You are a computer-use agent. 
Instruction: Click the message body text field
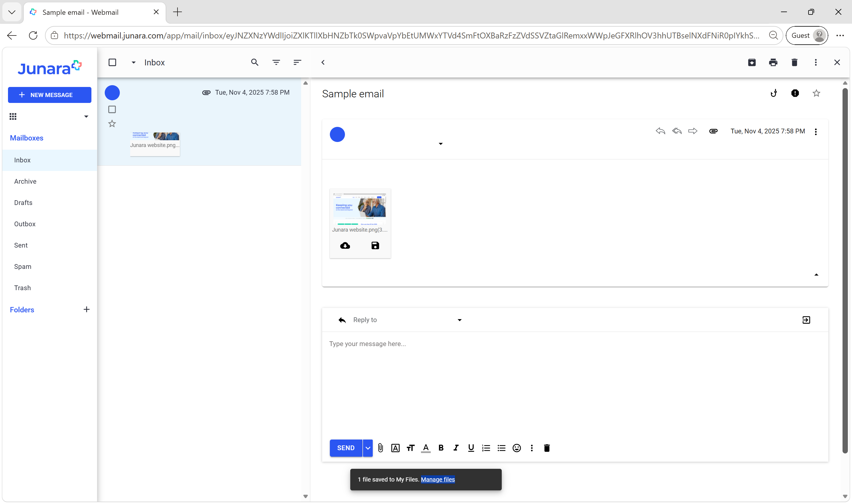click(575, 383)
